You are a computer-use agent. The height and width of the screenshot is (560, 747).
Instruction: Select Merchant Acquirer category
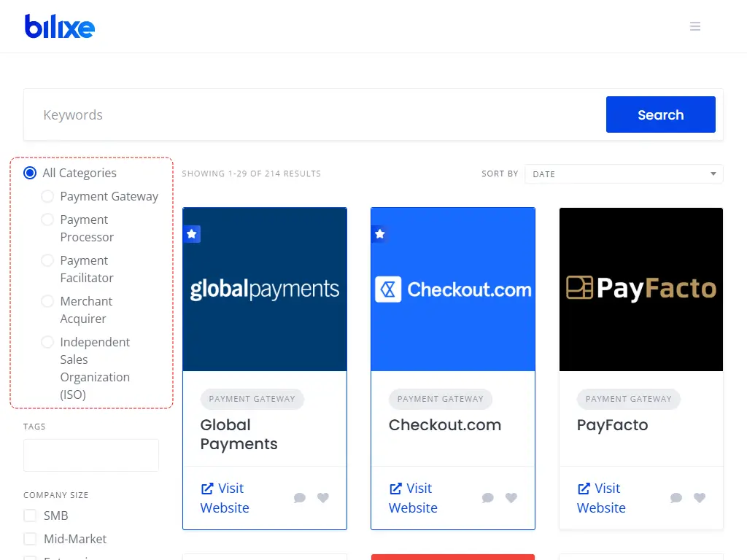pos(47,301)
